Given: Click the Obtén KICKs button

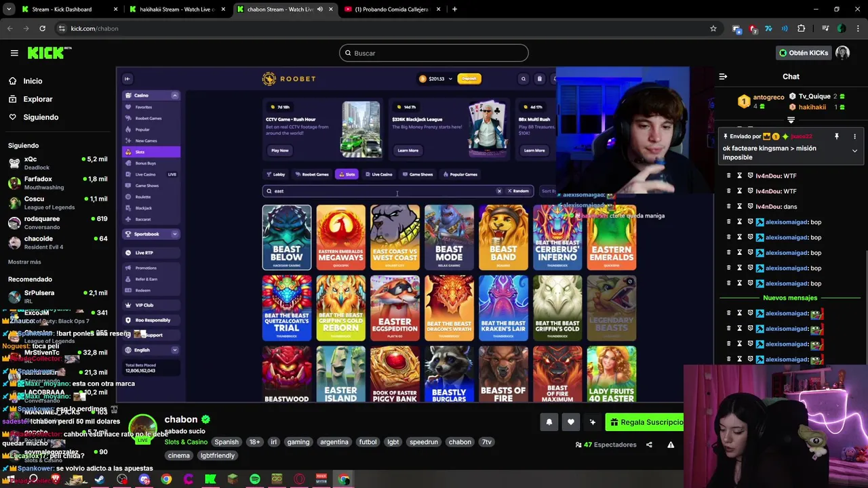Looking at the screenshot, I should click(x=804, y=53).
